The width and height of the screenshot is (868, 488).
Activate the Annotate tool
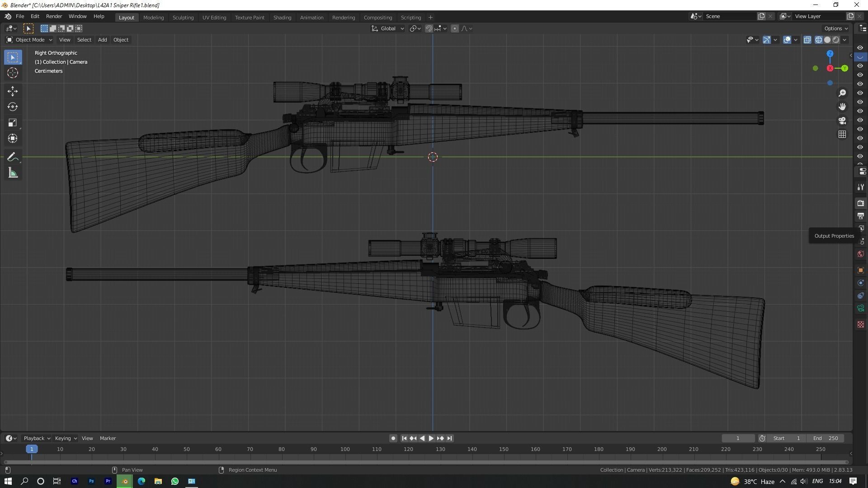[13, 156]
